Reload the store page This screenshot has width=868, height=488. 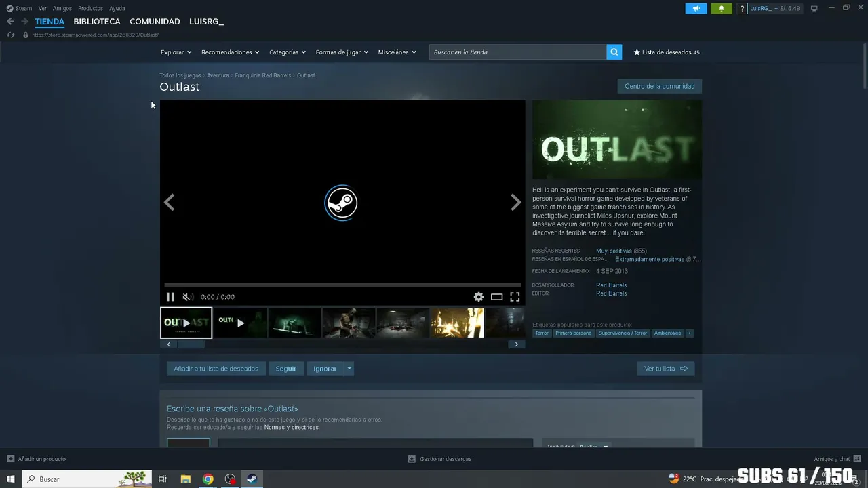tap(11, 35)
